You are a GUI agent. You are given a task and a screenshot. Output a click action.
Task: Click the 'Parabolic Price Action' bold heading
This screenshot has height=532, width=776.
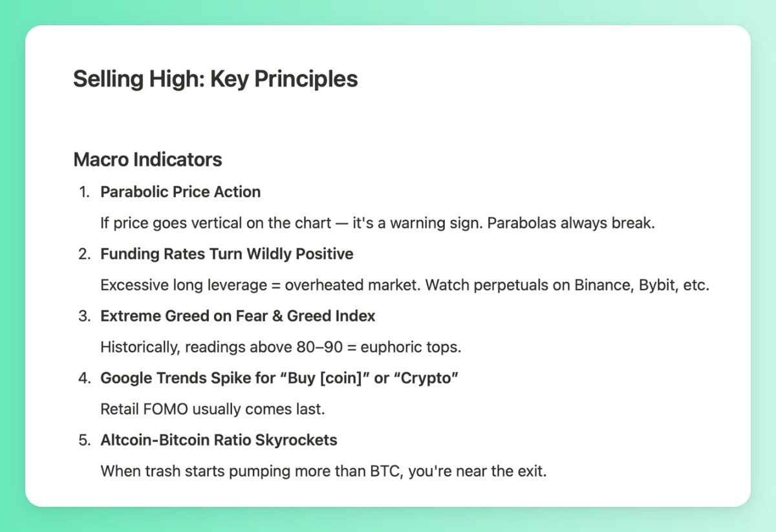[180, 192]
